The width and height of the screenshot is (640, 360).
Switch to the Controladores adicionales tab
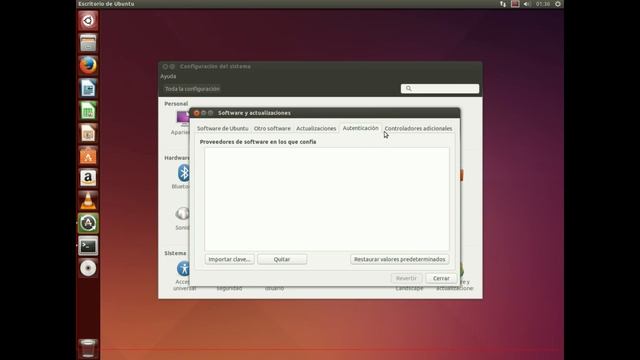pyautogui.click(x=418, y=129)
